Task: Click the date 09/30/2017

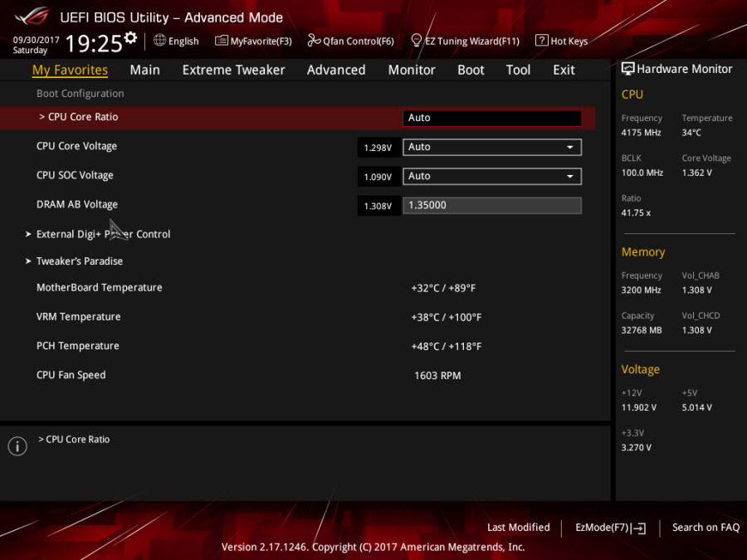Action: click(37, 40)
